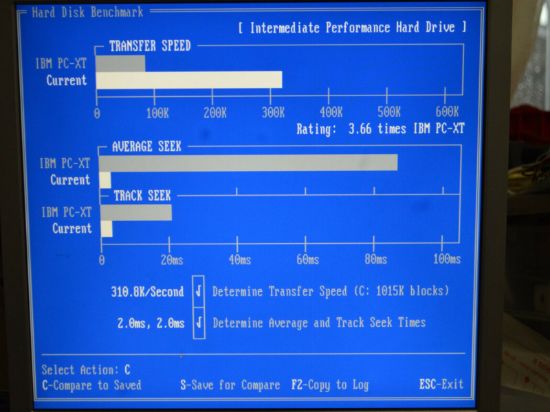Image resolution: width=550 pixels, height=412 pixels.
Task: Click the 310.8K/Second transfer result
Action: click(147, 292)
